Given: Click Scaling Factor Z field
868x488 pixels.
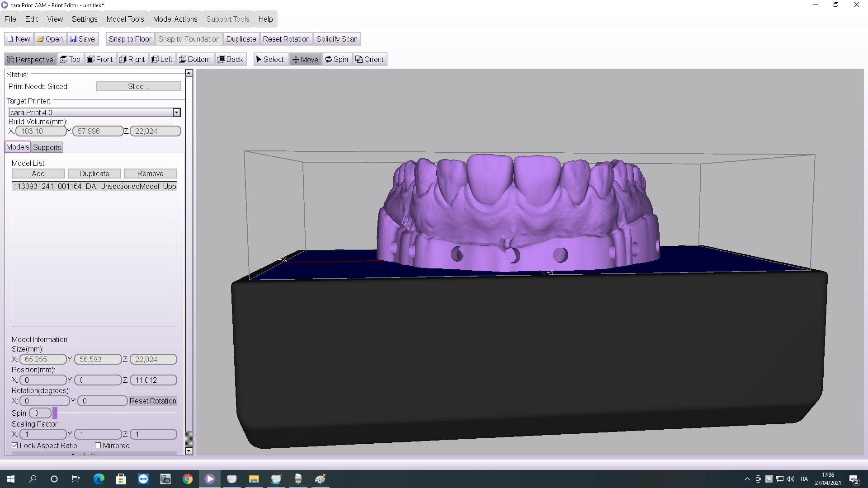Looking at the screenshot, I should (x=153, y=434).
